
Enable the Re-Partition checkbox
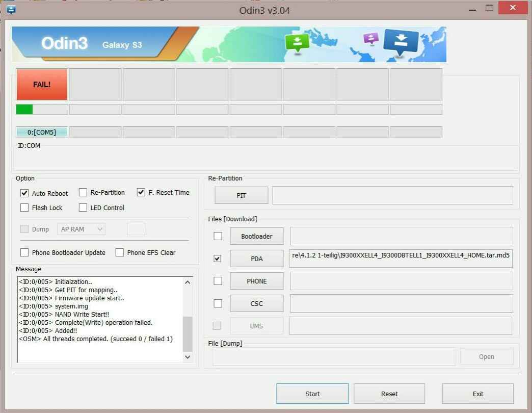(83, 193)
